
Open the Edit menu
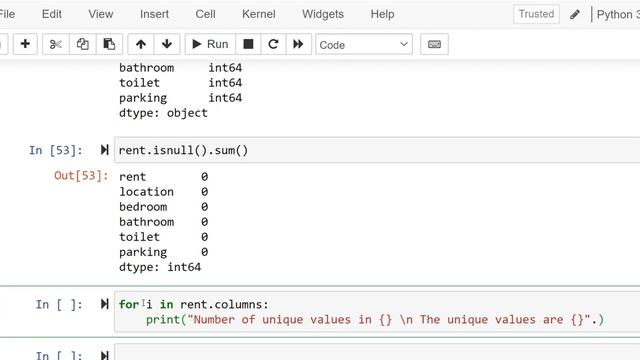click(52, 14)
